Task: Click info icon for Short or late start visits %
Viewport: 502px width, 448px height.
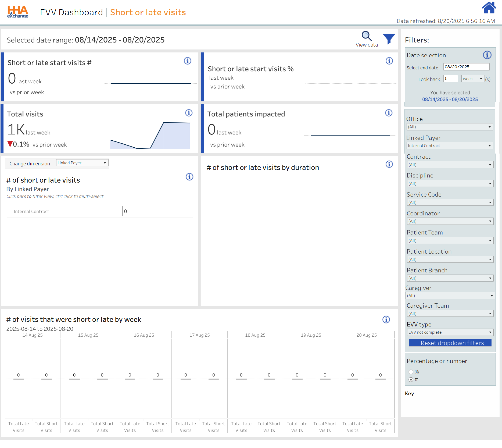Action: point(389,61)
